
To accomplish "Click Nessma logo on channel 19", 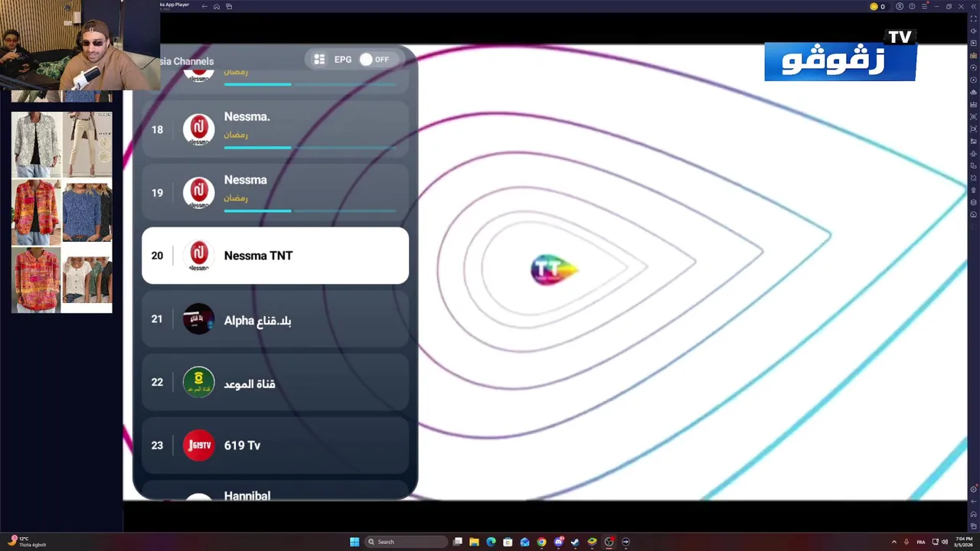I will 198,193.
